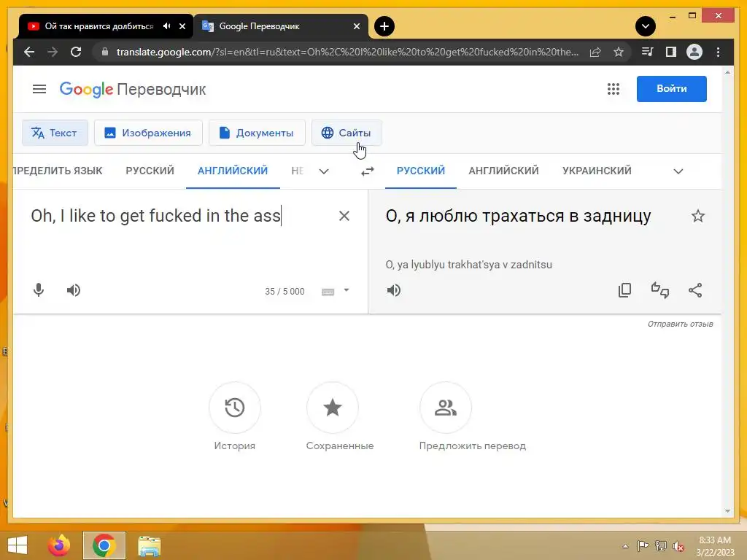The image size is (747, 560).
Task: Show hidden system tray icons
Action: [x=625, y=546]
